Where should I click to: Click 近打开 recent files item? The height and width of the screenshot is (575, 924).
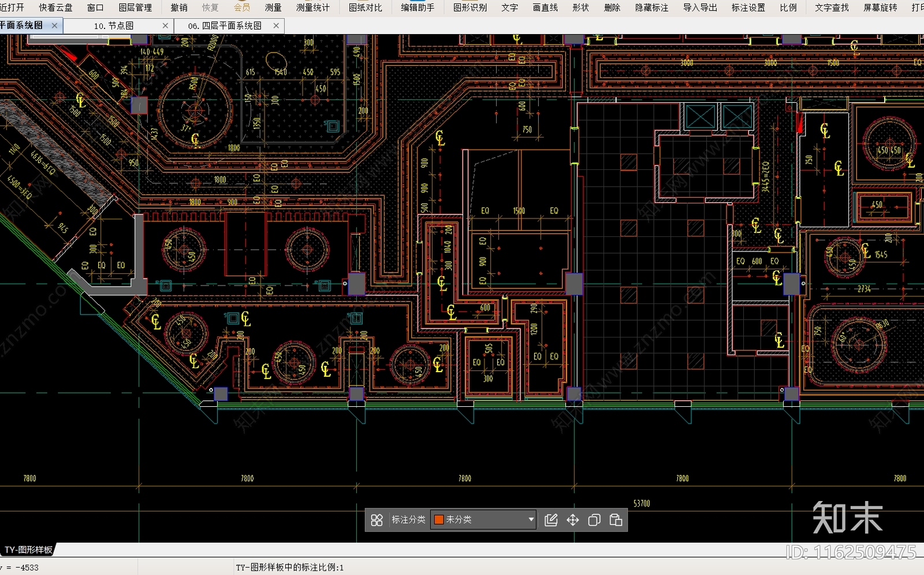pos(12,8)
